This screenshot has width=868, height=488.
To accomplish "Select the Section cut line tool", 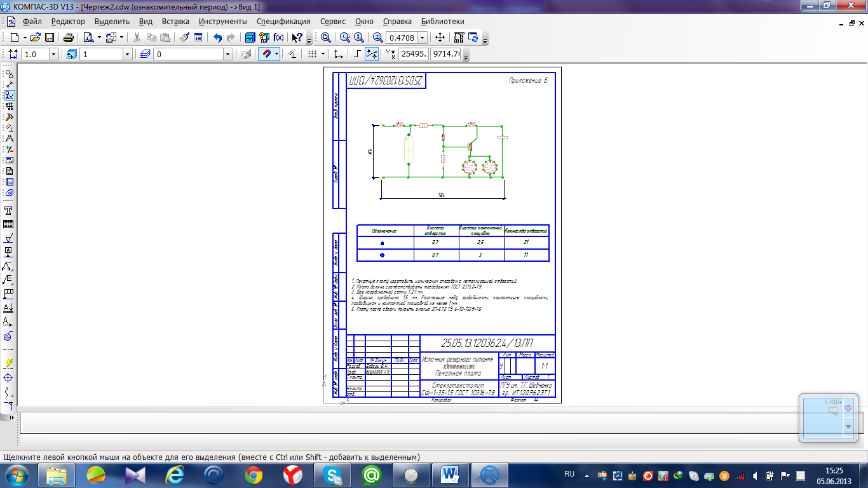I will click(x=9, y=308).
